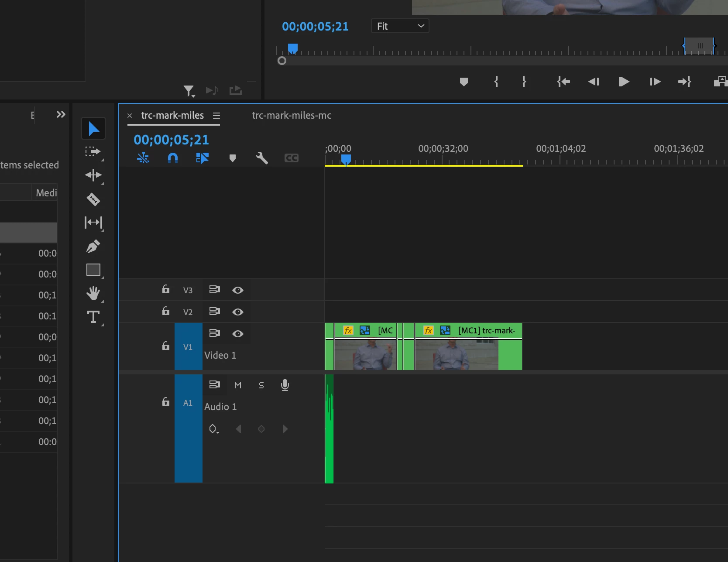728x562 pixels.
Task: Toggle track lock on A1
Action: pyautogui.click(x=166, y=402)
